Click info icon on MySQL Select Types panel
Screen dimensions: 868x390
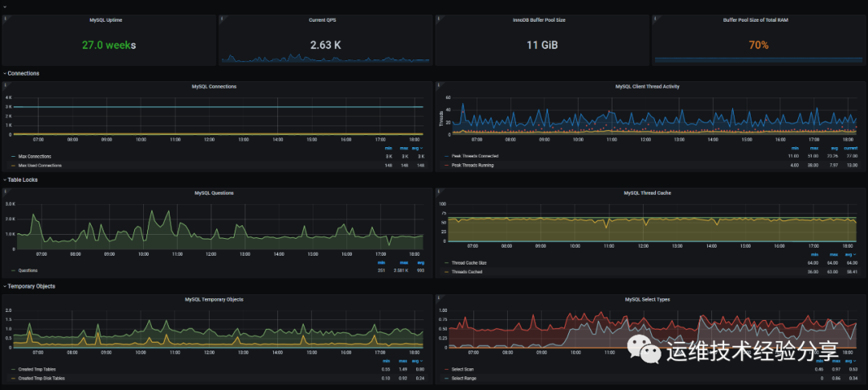point(439,298)
